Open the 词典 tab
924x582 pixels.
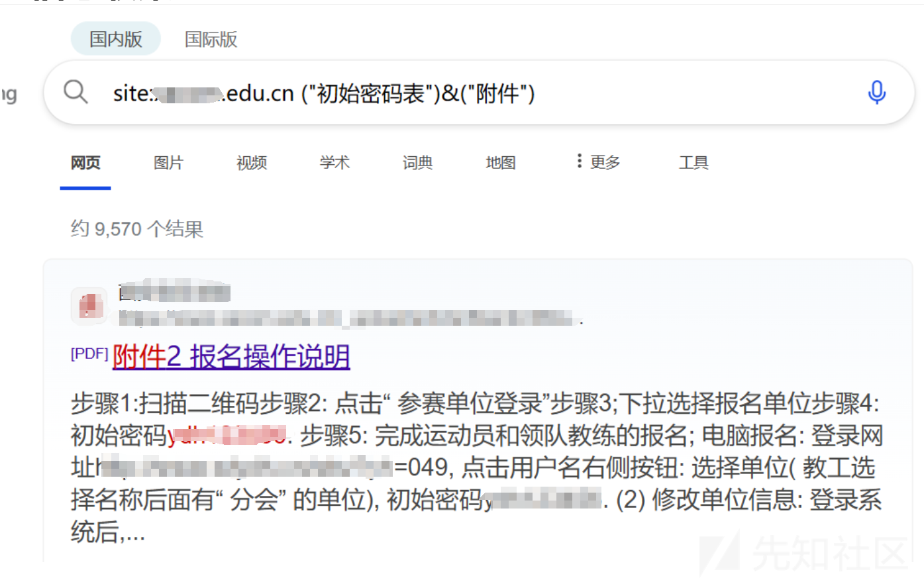click(417, 163)
